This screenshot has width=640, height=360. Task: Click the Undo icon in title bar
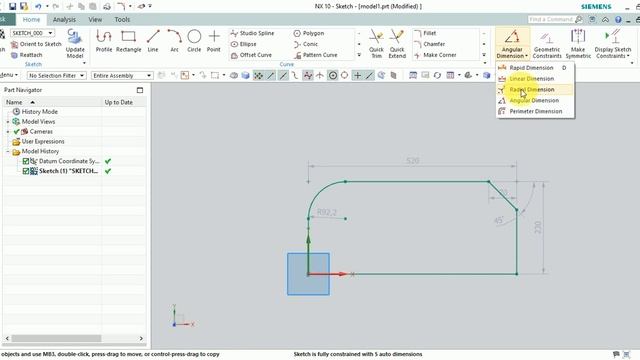[38, 7]
